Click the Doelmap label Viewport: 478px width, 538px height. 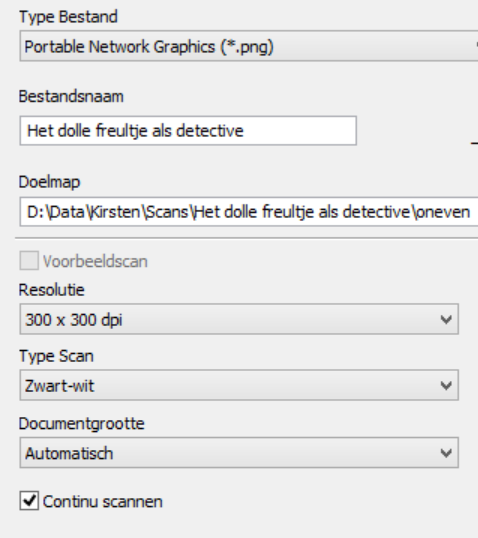(49, 182)
